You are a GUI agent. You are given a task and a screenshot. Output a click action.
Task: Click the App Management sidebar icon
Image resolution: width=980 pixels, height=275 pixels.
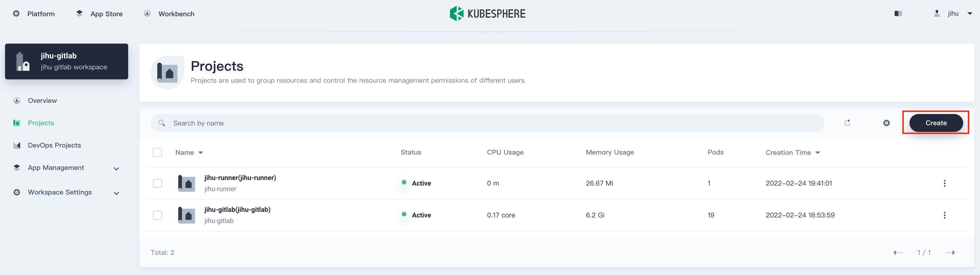[17, 167]
